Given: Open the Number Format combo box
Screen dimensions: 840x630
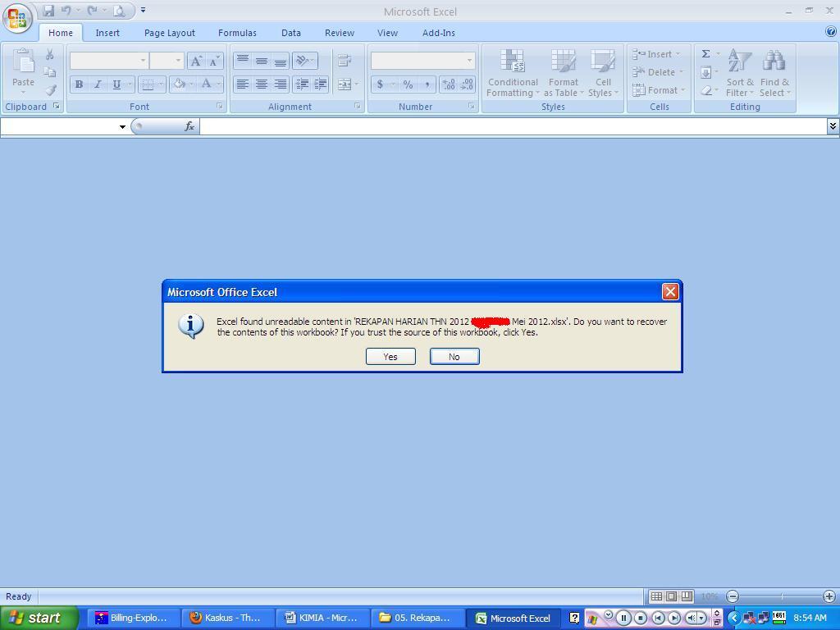Looking at the screenshot, I should 422,61.
